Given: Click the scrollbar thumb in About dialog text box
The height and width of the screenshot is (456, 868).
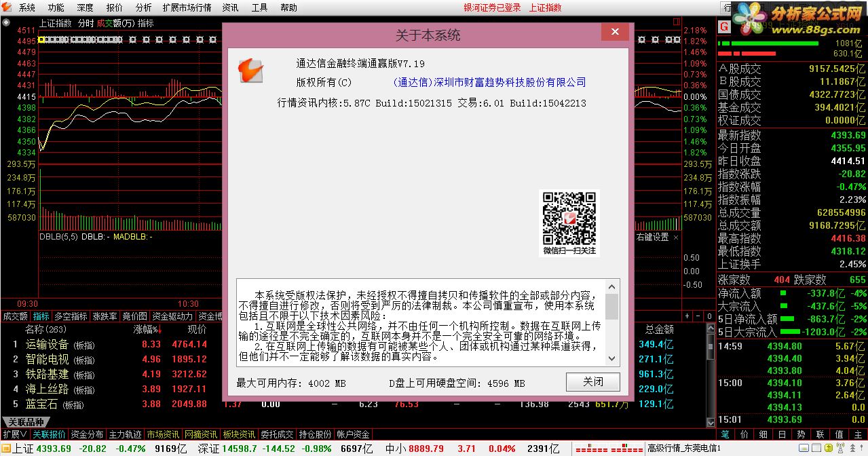Looking at the screenshot, I should tap(611, 307).
